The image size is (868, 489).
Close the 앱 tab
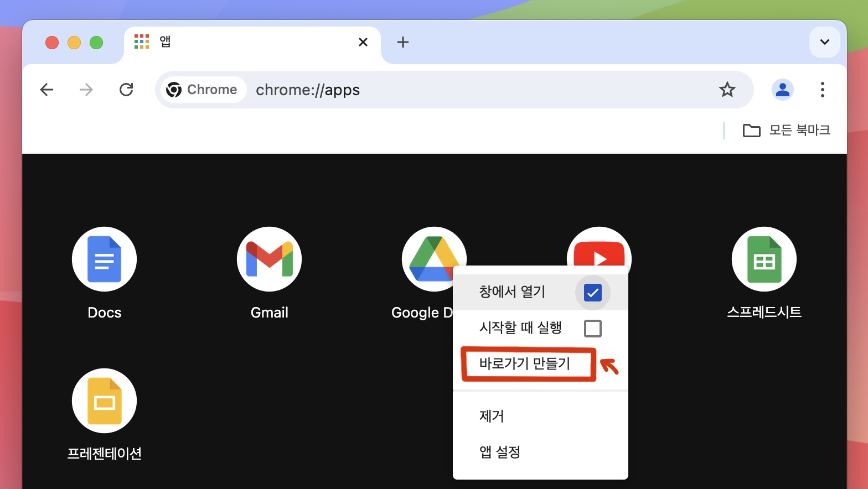[363, 42]
